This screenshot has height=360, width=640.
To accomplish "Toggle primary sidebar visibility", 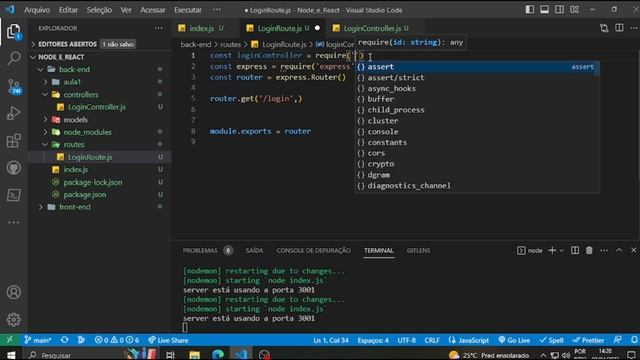I will [529, 9].
